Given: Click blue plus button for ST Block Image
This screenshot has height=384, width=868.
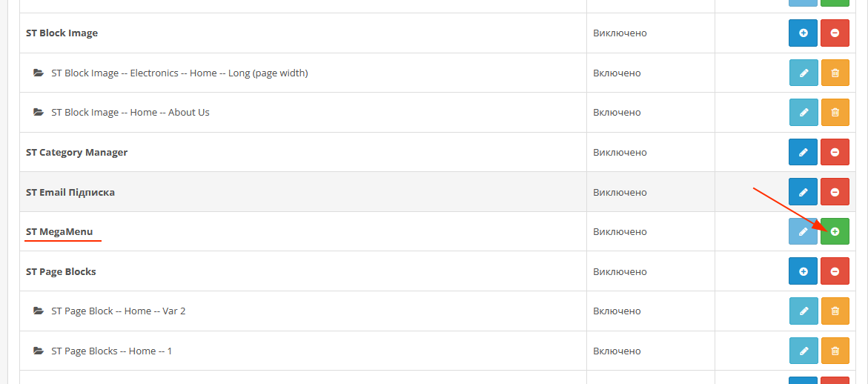Looking at the screenshot, I should point(804,33).
